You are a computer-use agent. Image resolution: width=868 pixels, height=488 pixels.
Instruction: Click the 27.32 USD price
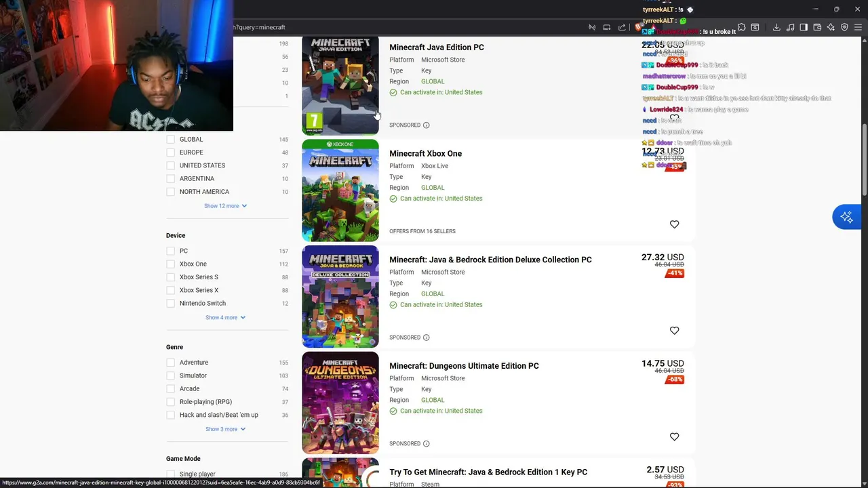(663, 258)
